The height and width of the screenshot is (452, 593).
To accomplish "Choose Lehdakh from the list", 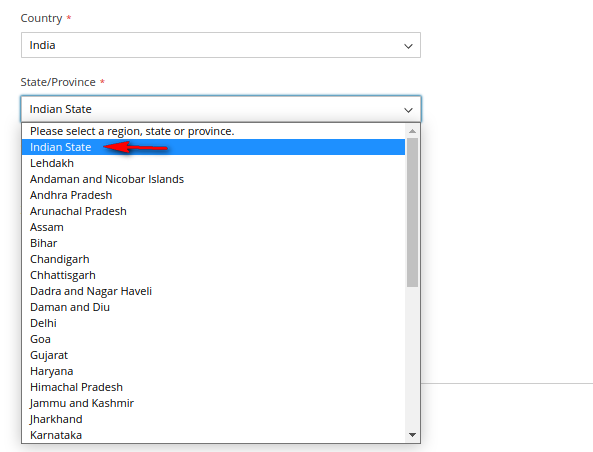I will point(213,163).
